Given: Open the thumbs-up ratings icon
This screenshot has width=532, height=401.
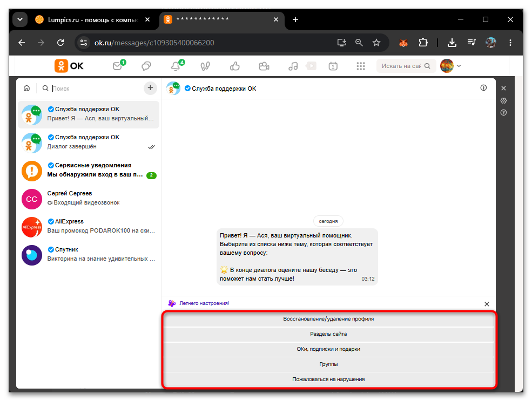Looking at the screenshot, I should [x=234, y=66].
